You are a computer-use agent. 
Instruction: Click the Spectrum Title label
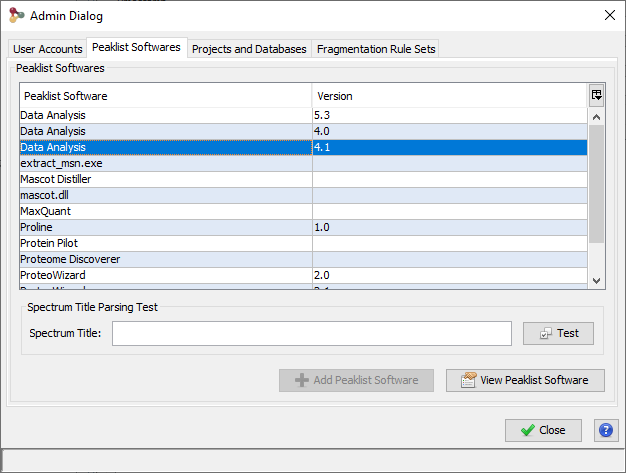(x=65, y=333)
